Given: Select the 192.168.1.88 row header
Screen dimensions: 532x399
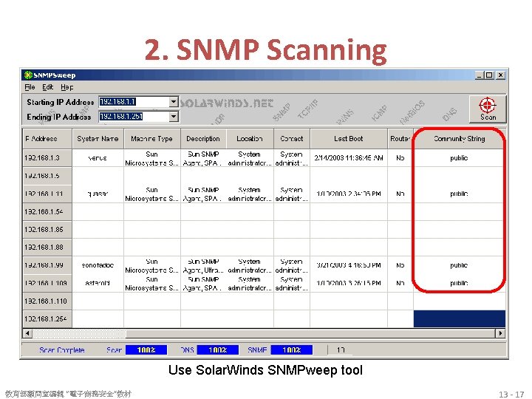Looking at the screenshot, I should 47,248.
